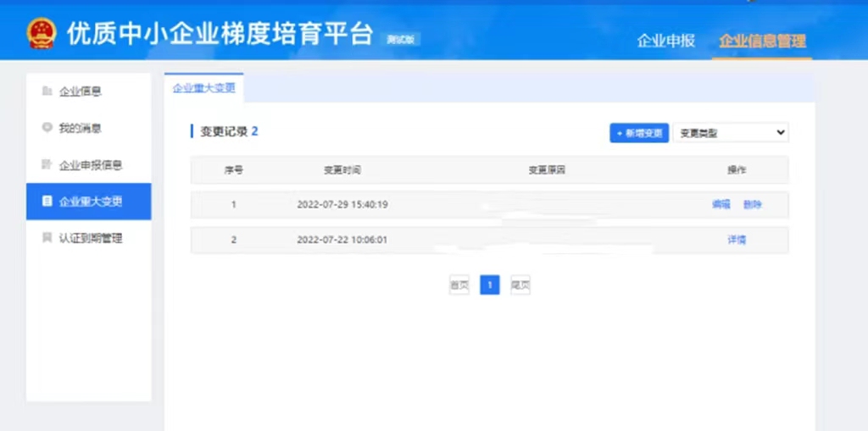The height and width of the screenshot is (431, 868).
Task: Select page 1 in pagination
Action: tap(489, 285)
